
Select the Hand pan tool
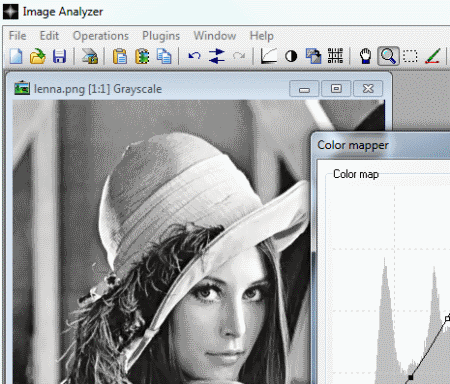(366, 56)
